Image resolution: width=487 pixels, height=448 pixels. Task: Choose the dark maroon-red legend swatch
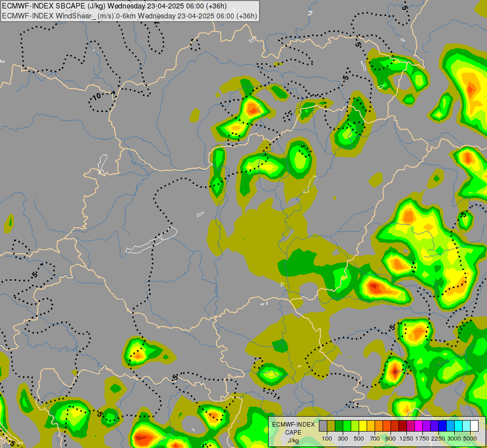[402, 426]
